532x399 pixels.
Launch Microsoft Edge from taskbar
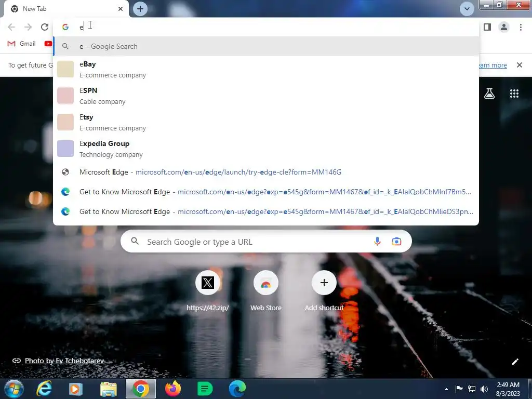pos(237,389)
